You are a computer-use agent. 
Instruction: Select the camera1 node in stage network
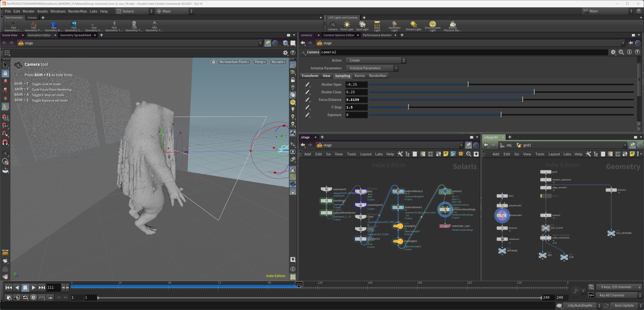point(445,192)
